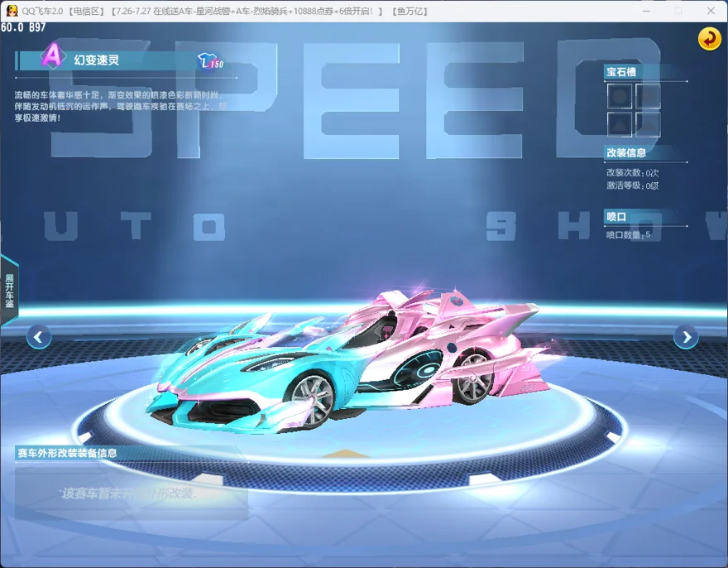Show the next car with right arrow
Viewport: 728px width, 568px height.
point(686,337)
